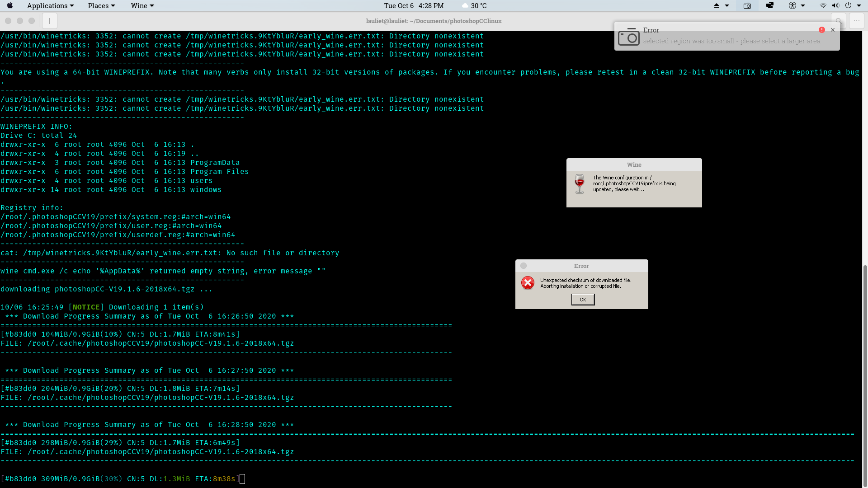Viewport: 868px width, 488px height.
Task: Click the 'WINEPREFIX INFO:' line in the terminal
Action: click(x=36, y=127)
